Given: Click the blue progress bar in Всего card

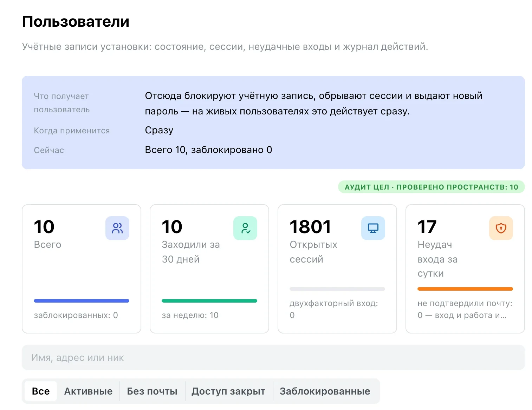Looking at the screenshot, I should (x=82, y=301).
